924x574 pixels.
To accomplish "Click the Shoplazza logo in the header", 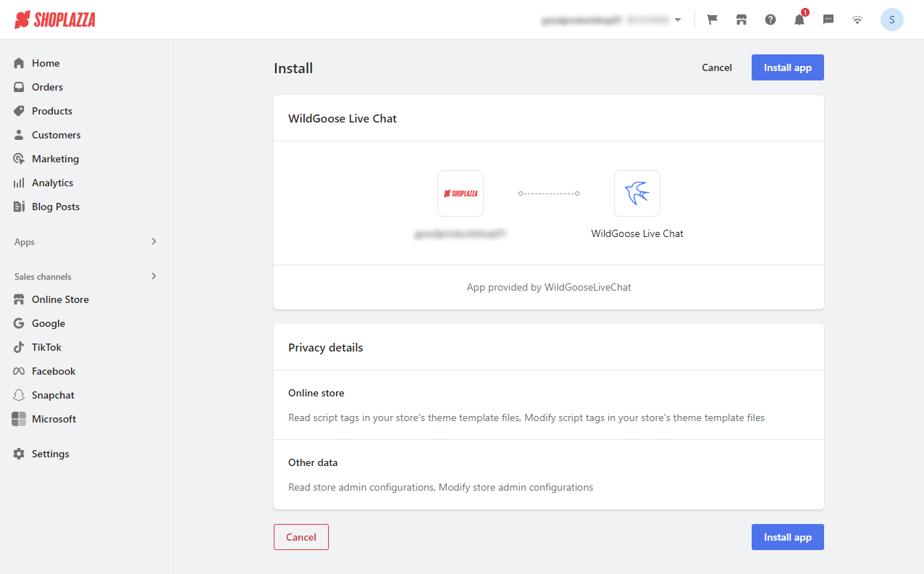I will tap(55, 20).
